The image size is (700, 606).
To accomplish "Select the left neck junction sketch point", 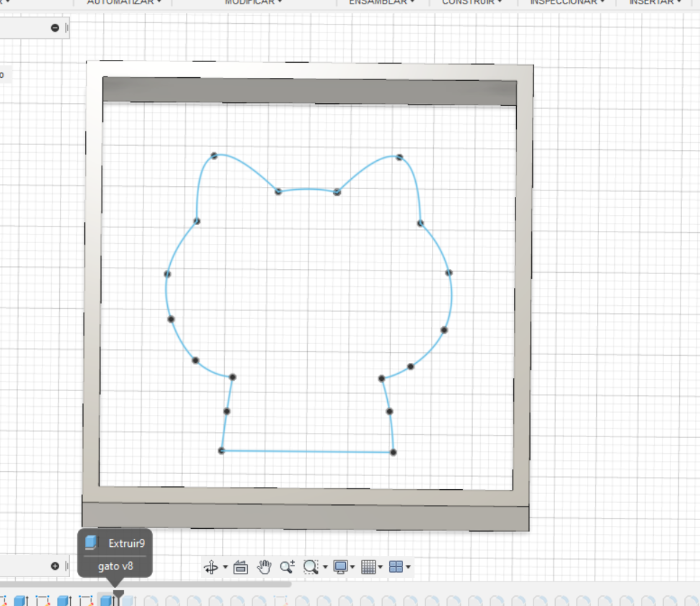I will click(x=232, y=377).
